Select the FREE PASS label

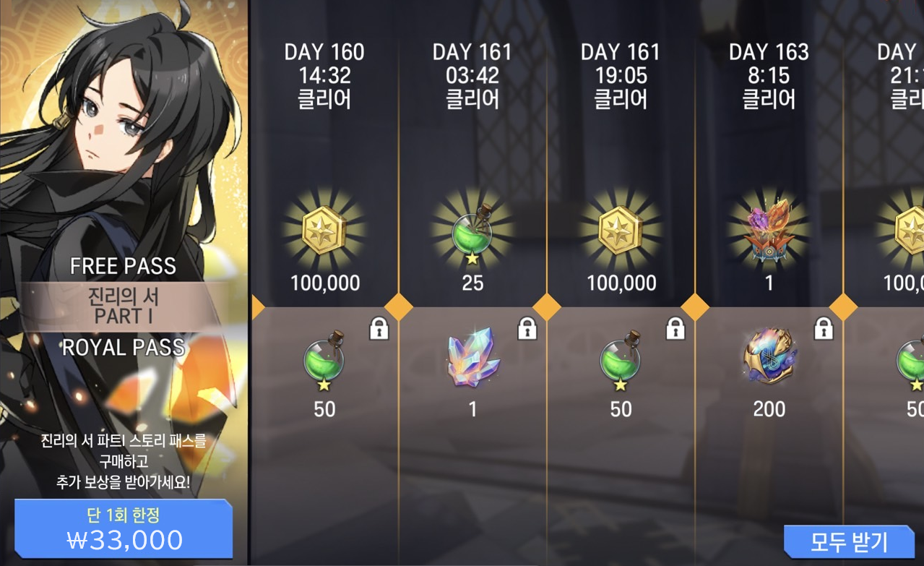[x=123, y=266]
